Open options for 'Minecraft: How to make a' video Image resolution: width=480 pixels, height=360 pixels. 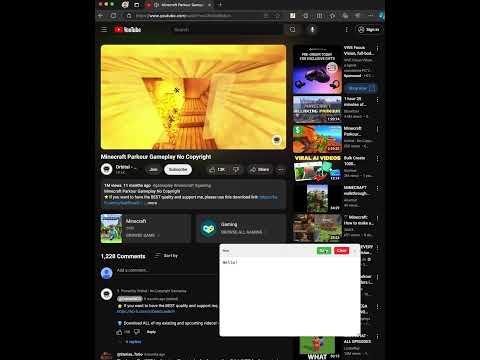click(x=377, y=218)
